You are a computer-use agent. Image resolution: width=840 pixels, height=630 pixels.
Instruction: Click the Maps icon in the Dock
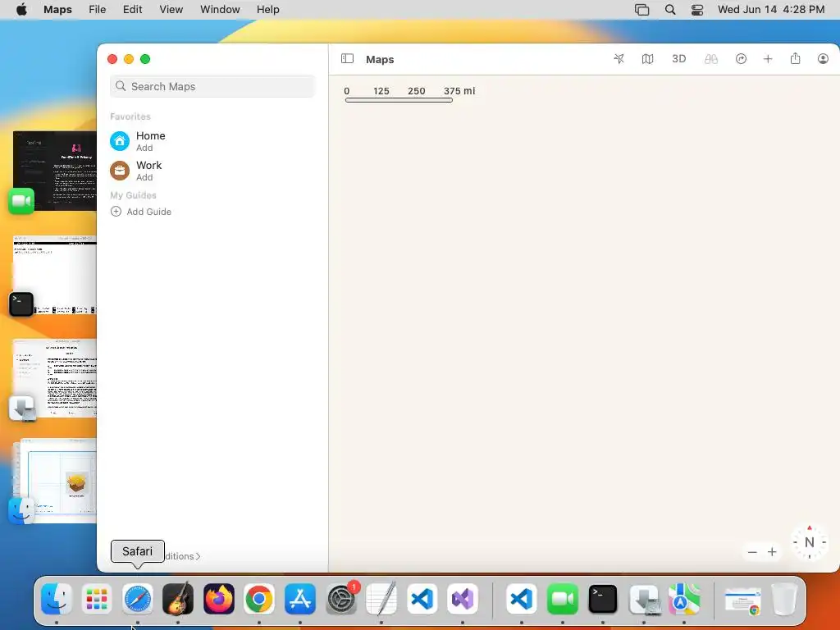[684, 599]
